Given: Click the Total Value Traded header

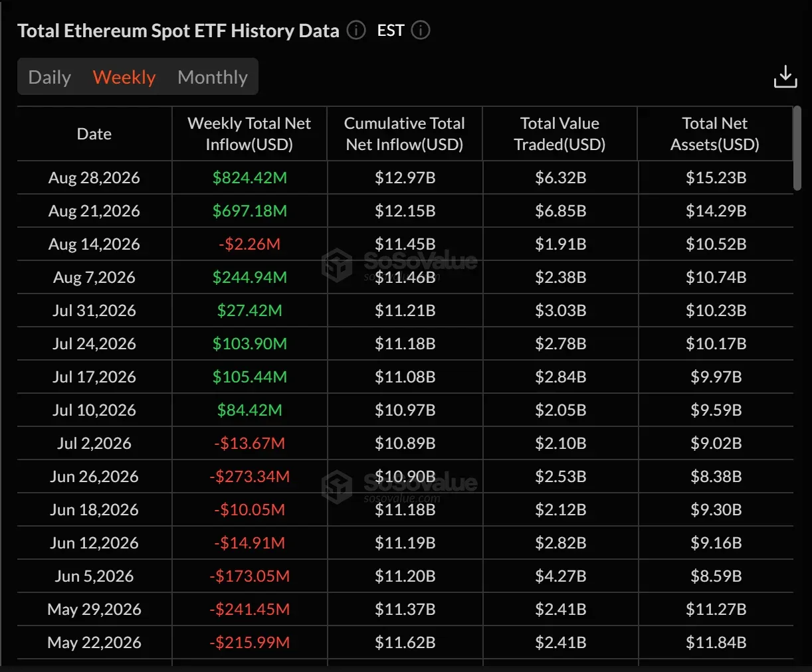Looking at the screenshot, I should pyautogui.click(x=559, y=133).
